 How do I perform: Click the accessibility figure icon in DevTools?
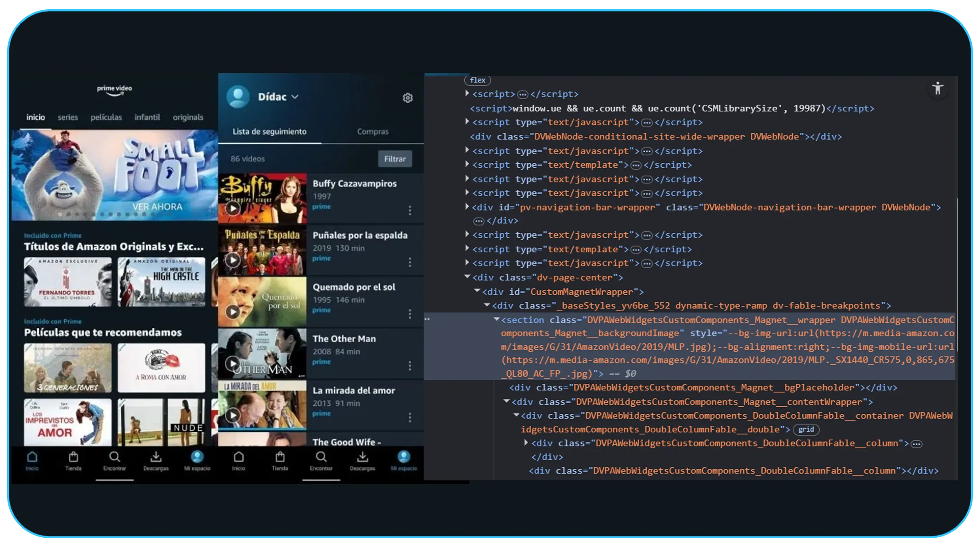[938, 89]
